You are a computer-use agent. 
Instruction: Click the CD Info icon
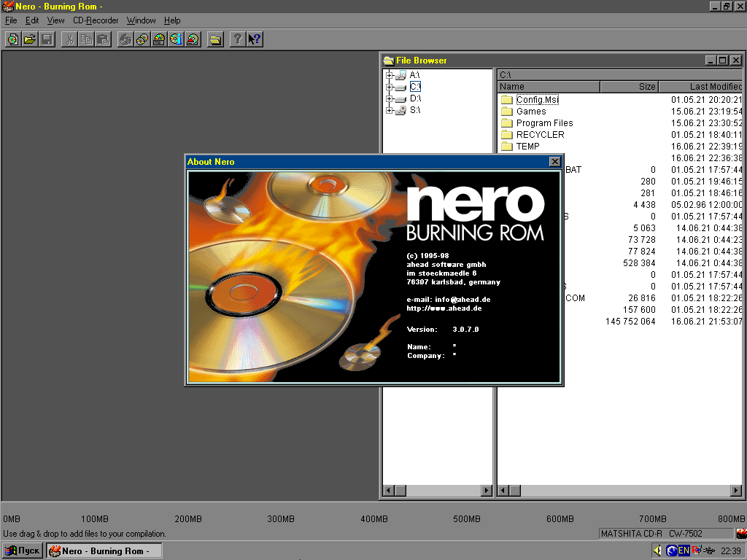tap(176, 39)
